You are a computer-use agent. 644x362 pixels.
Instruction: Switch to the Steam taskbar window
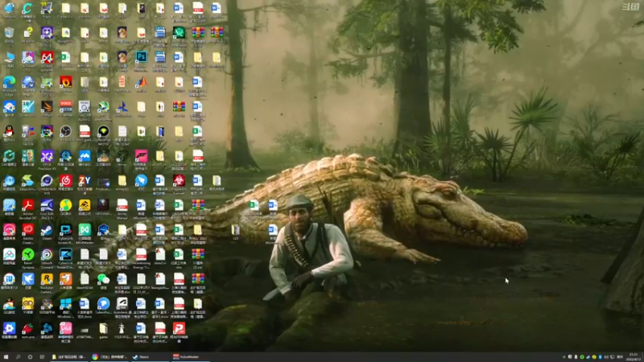(x=150, y=357)
